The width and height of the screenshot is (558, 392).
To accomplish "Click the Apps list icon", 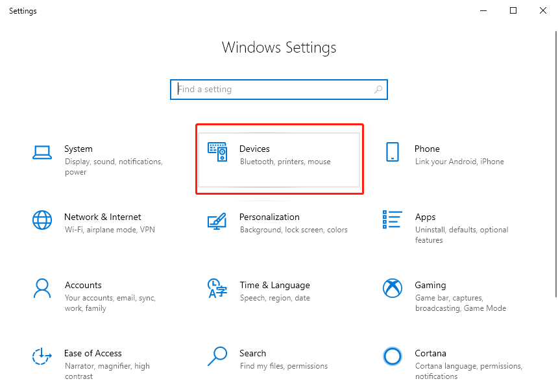I will (x=392, y=219).
